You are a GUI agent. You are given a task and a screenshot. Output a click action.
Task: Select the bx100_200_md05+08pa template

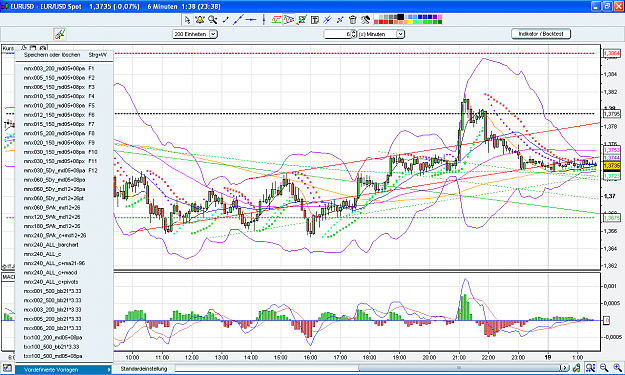pyautogui.click(x=65, y=338)
